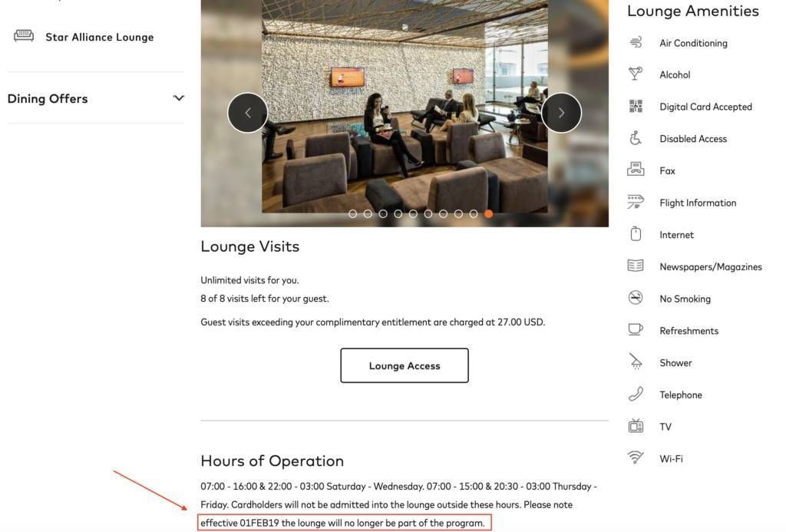Screen dimensions: 786x532
Task: Expand the Dining Offers section
Action: 179,97
